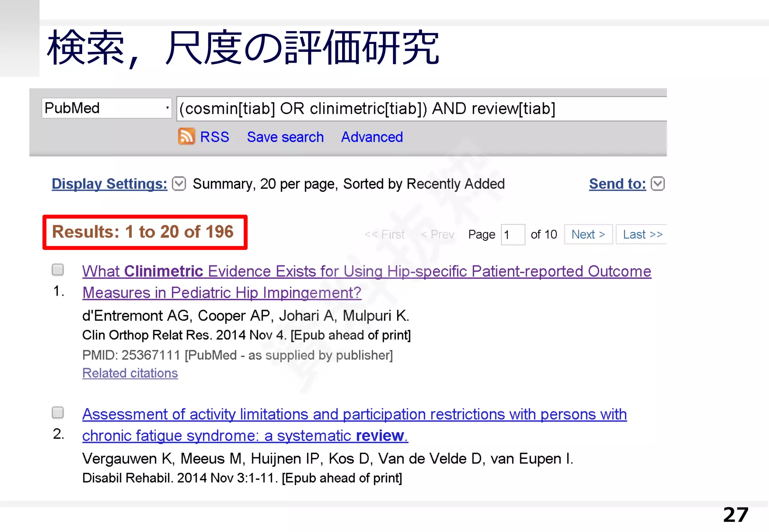Viewport: 769px width, 532px height.
Task: Go to Next results page
Action: click(588, 234)
